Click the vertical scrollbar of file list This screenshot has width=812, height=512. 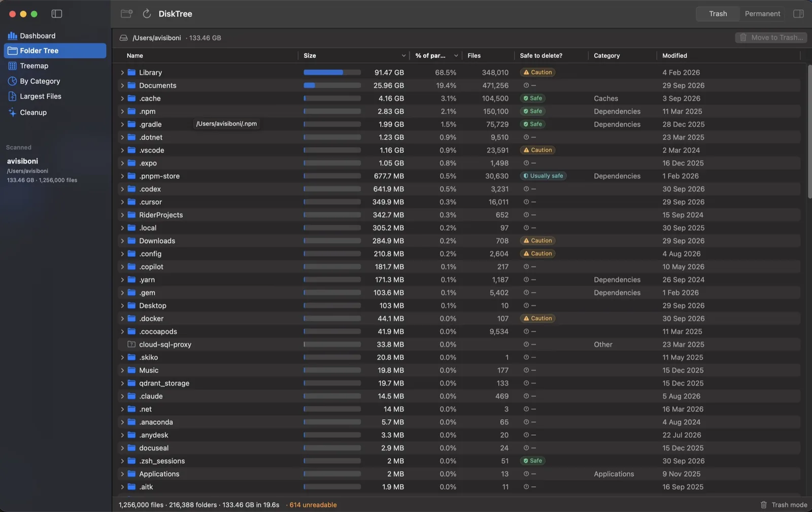pyautogui.click(x=809, y=131)
